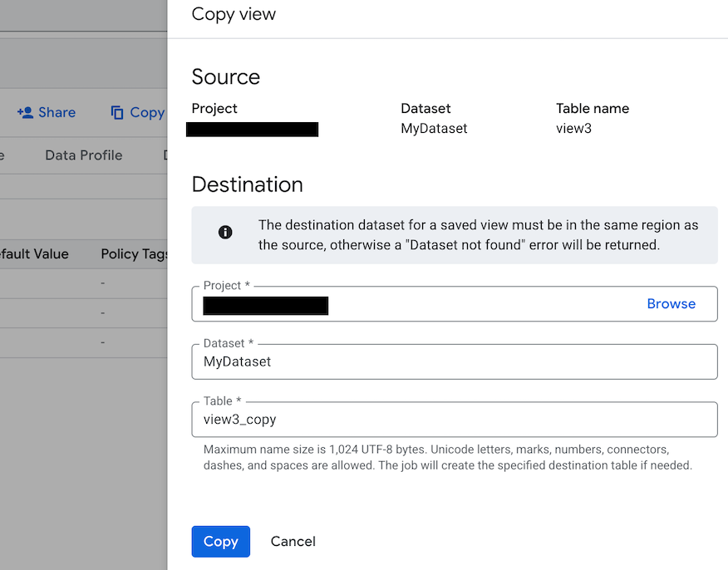Click the source Dataset value MyDataset
This screenshot has height=570, width=728.
click(434, 128)
